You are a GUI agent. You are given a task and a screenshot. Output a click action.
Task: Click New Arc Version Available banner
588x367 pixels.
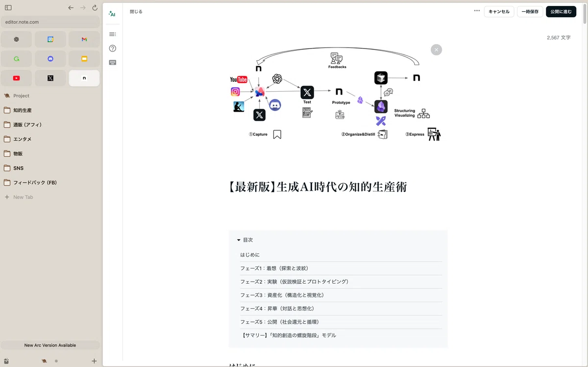50,345
